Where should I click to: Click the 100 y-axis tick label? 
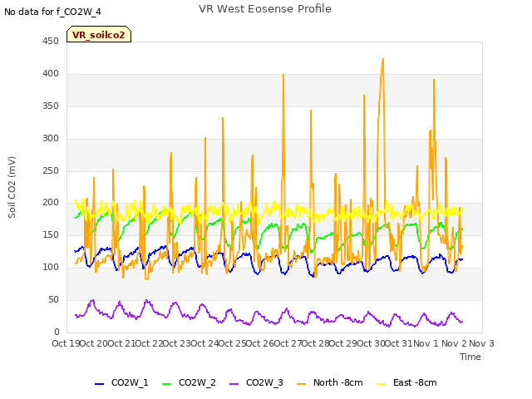(51, 268)
